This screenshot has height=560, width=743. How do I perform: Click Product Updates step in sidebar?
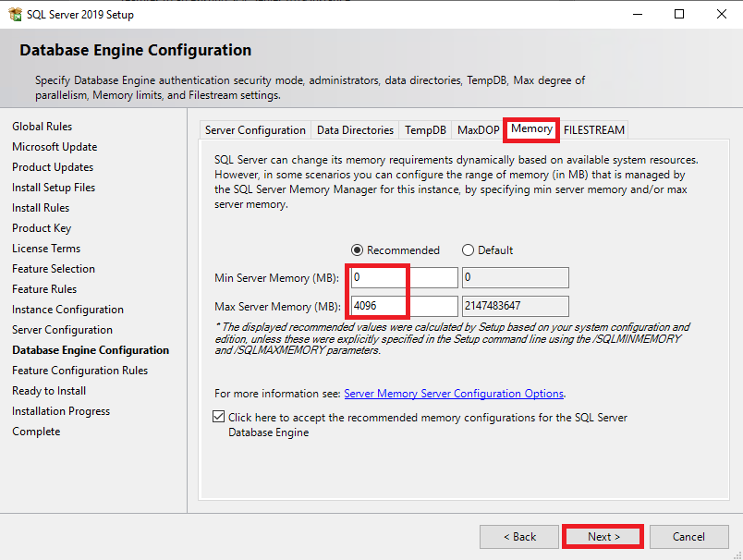point(53,167)
